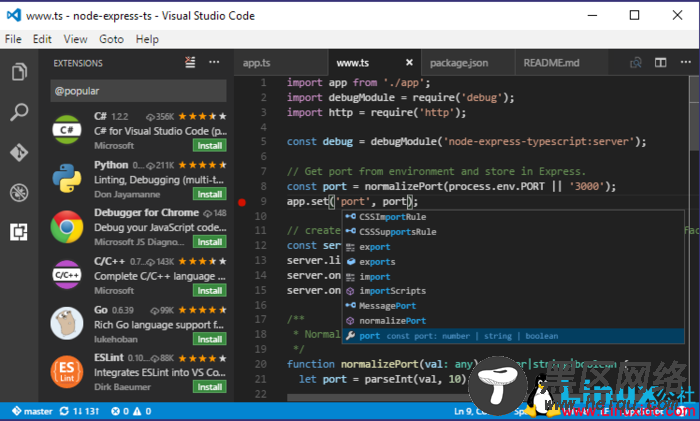Click the C# extension icon
700x421 pixels.
click(x=67, y=129)
